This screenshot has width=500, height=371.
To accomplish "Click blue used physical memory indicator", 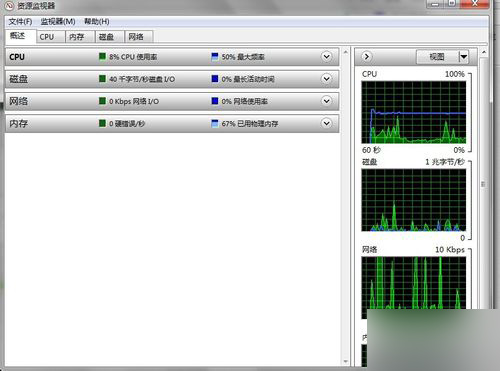I will point(215,123).
